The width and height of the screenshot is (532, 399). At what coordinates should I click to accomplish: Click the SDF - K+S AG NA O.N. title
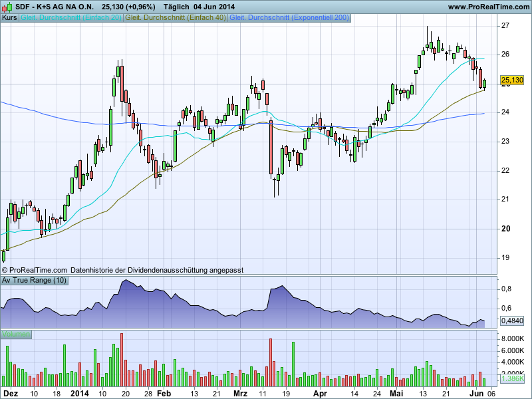(55, 7)
